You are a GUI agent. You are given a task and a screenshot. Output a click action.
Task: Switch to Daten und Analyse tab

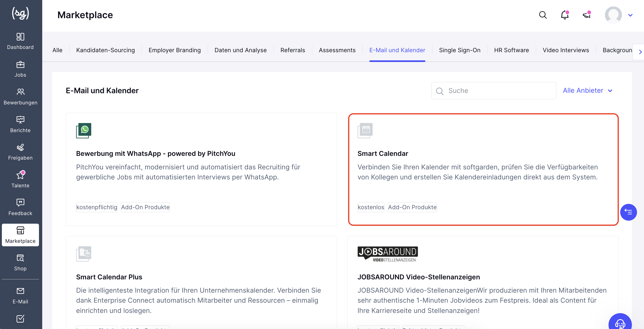point(241,50)
